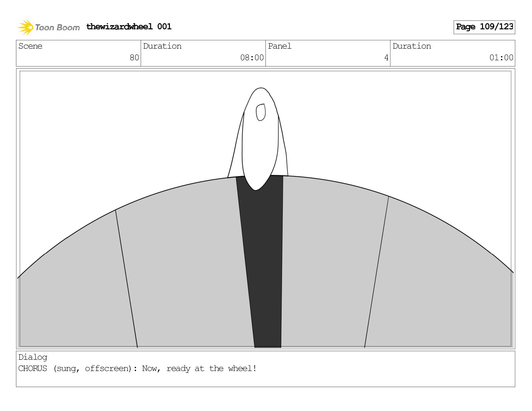Viewport: 532px width, 411px height.
Task: Click the scene duration value '08:00'
Action: point(252,58)
